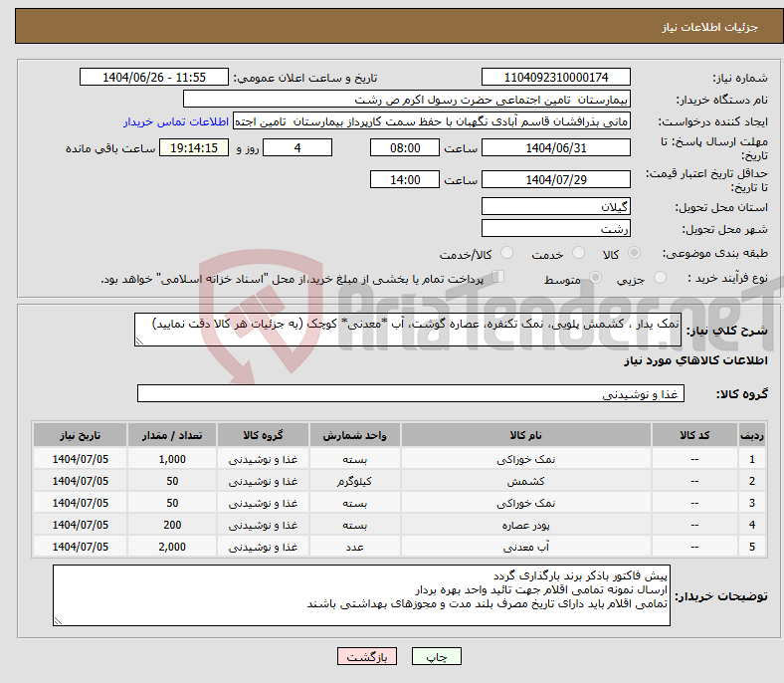Viewport: 784px width, 683px height.
Task: Click the رشت delivery city field
Action: coord(555,228)
